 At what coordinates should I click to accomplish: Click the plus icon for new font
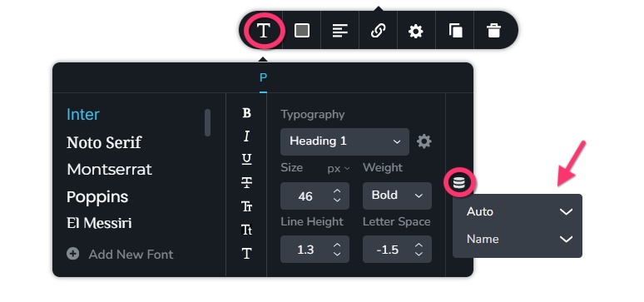[72, 254]
